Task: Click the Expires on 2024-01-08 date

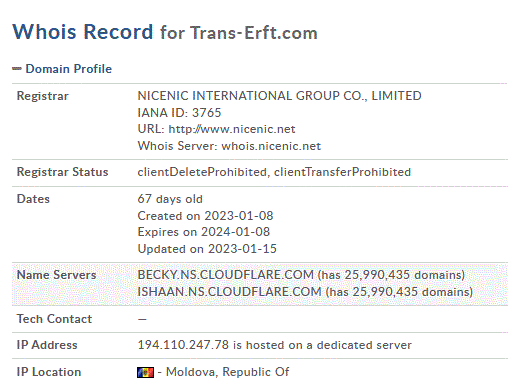Action: pos(204,232)
